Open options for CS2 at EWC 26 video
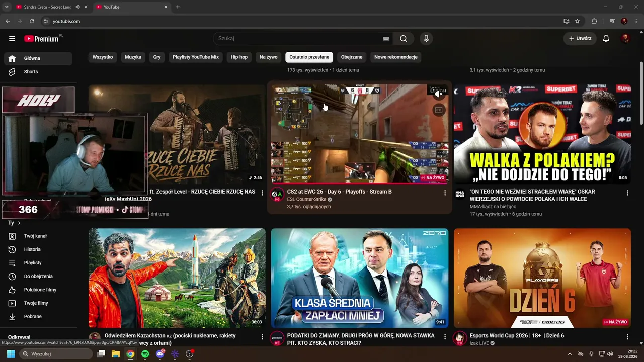Viewport: 644px width, 362px height. pos(445,193)
